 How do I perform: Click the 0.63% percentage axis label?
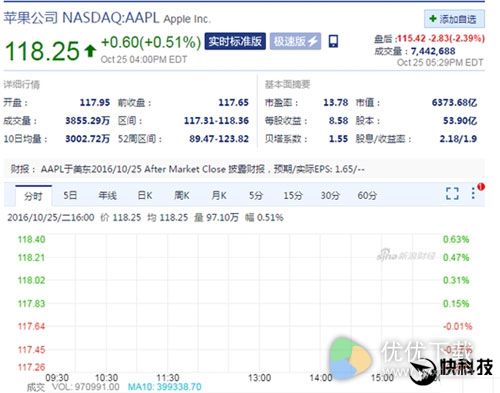456,239
